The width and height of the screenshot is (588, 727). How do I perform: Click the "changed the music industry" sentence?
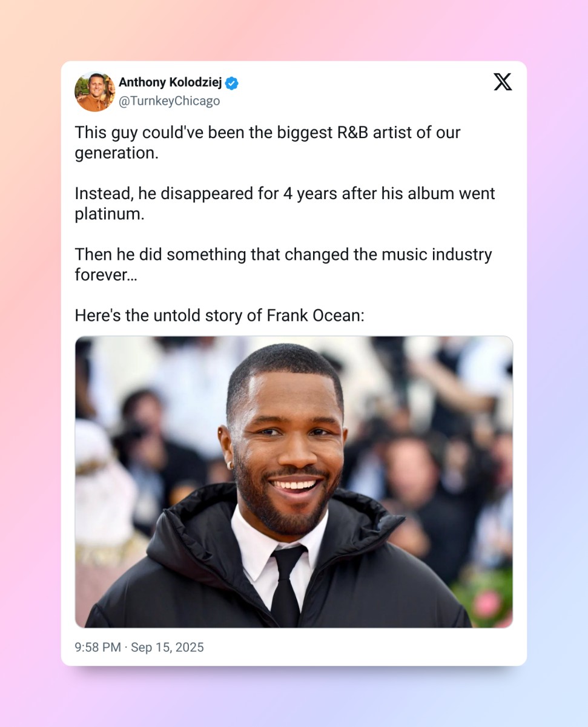point(283,255)
